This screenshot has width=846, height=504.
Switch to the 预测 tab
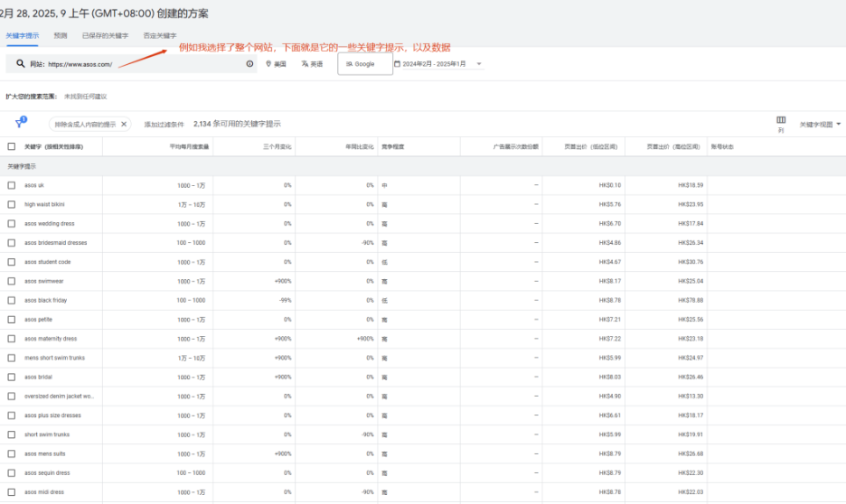pos(61,35)
